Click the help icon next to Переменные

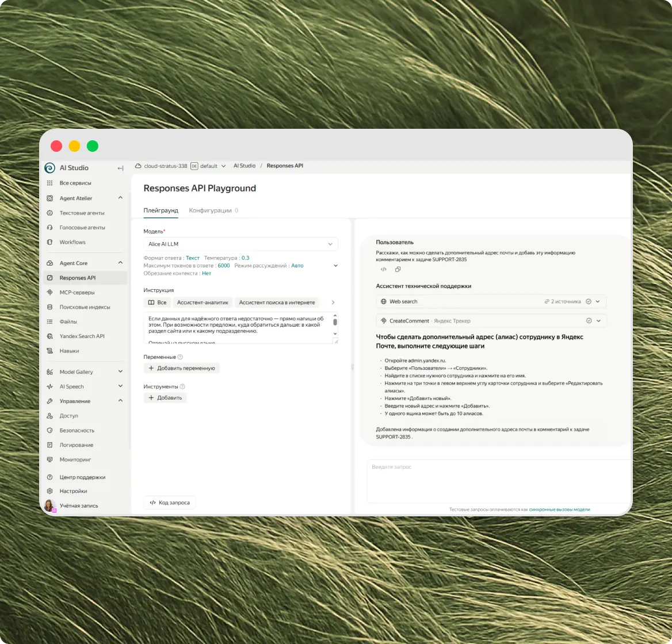coord(180,356)
